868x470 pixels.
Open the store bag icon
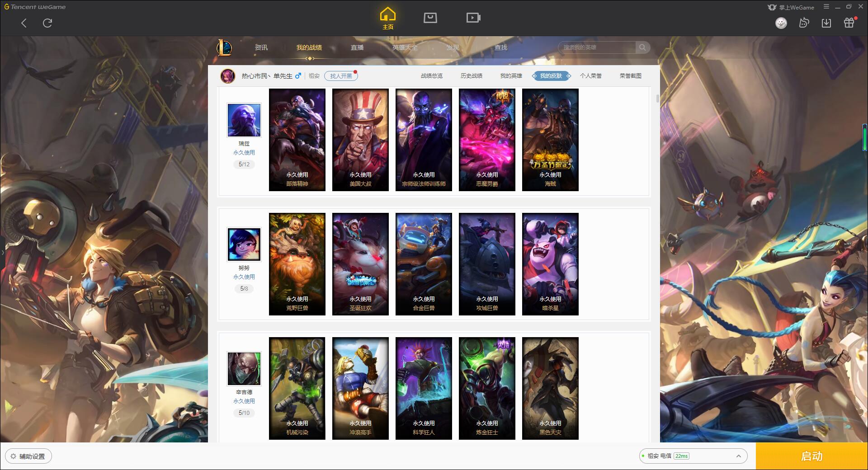tap(430, 18)
